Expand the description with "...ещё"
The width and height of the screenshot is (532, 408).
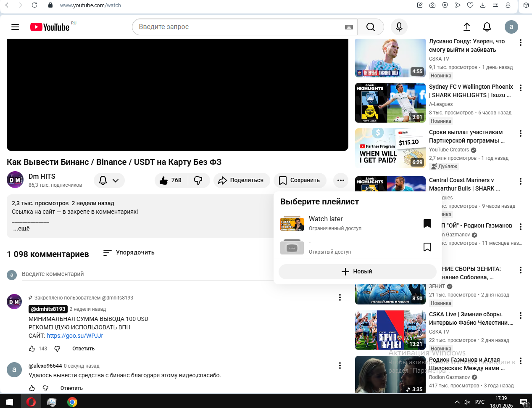21,229
